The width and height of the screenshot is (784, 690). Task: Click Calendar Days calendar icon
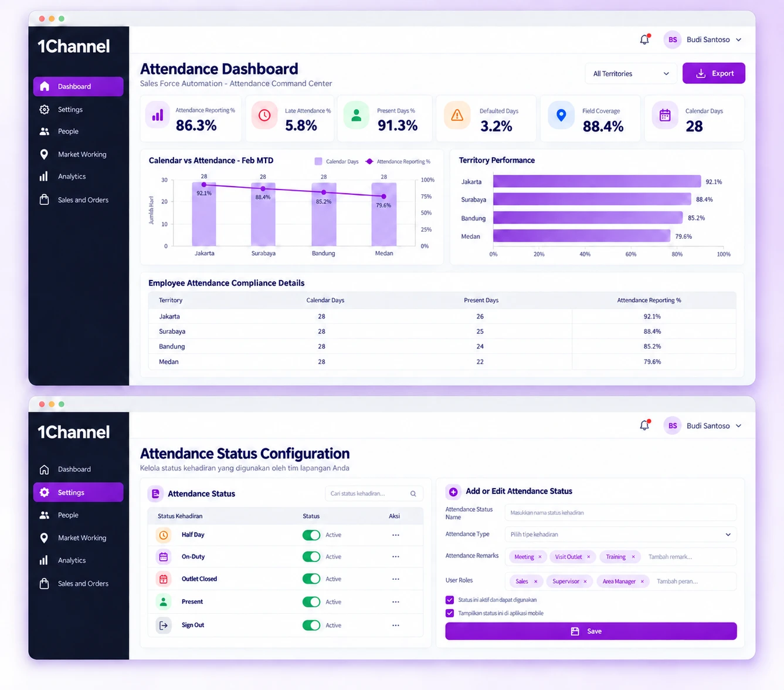pyautogui.click(x=665, y=115)
